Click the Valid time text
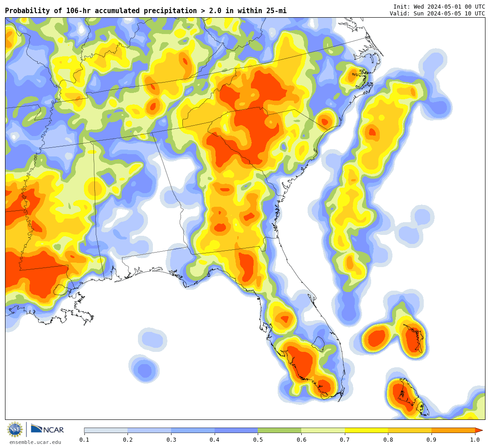This screenshot has width=490, height=448. pos(437,14)
